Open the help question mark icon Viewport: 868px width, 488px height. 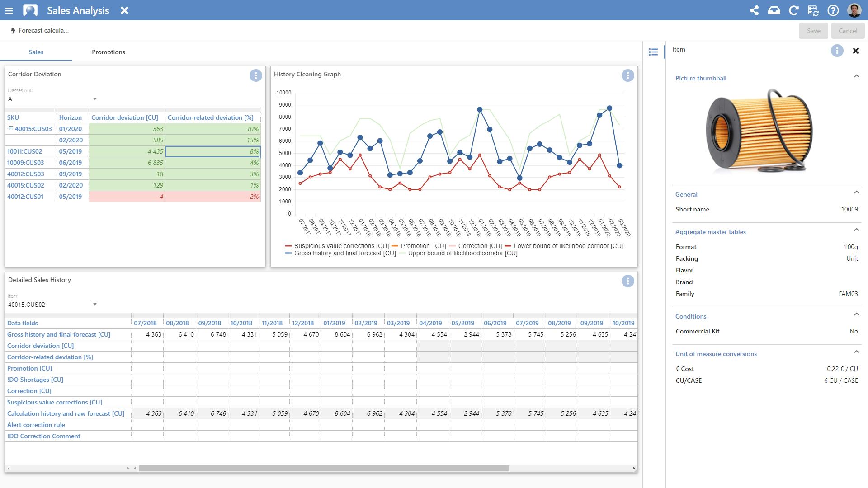pyautogui.click(x=833, y=10)
